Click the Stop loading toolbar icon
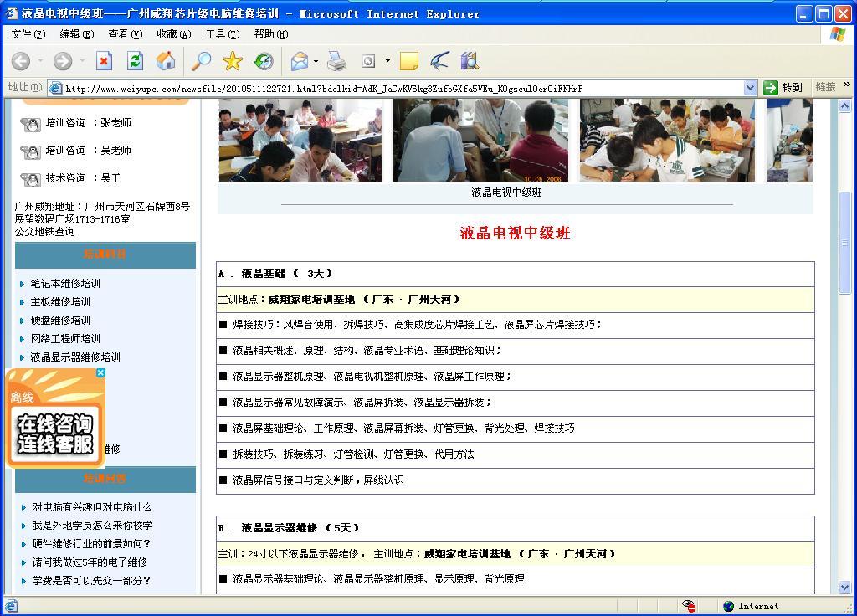Screen dimensions: 857x616 point(104,61)
